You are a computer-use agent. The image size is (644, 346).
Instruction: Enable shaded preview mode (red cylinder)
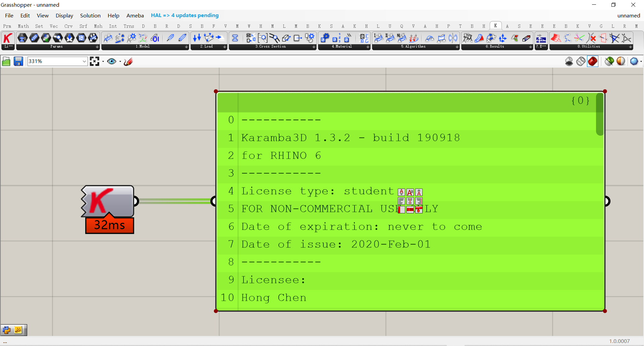tap(593, 61)
